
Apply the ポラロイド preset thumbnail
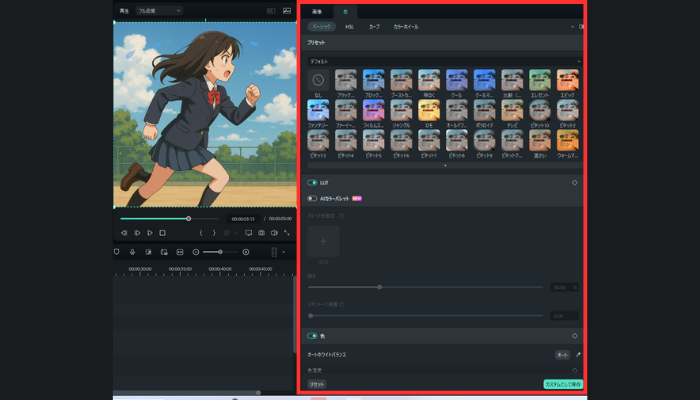[484, 110]
